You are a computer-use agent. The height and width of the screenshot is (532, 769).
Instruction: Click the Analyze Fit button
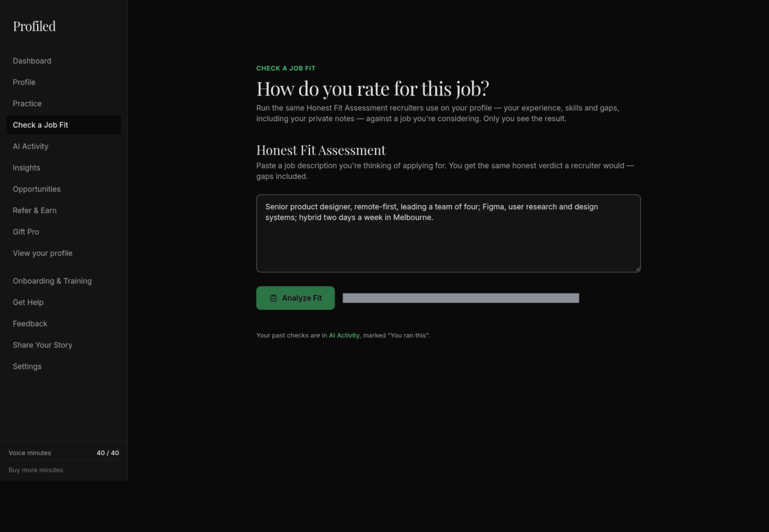pyautogui.click(x=295, y=298)
